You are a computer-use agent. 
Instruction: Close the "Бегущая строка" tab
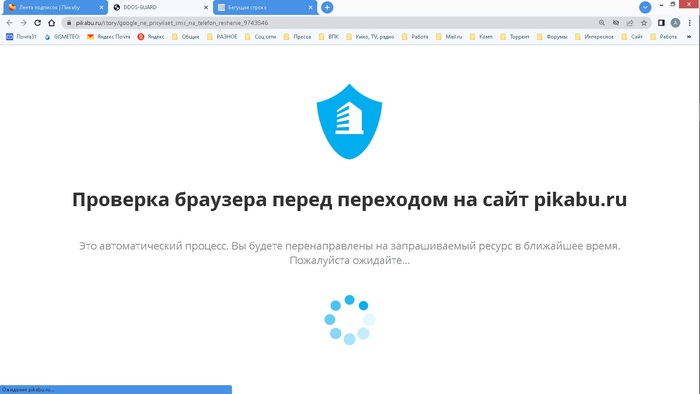(310, 8)
